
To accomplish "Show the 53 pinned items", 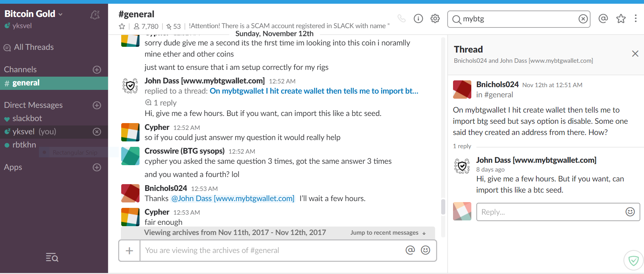I will [x=173, y=26].
